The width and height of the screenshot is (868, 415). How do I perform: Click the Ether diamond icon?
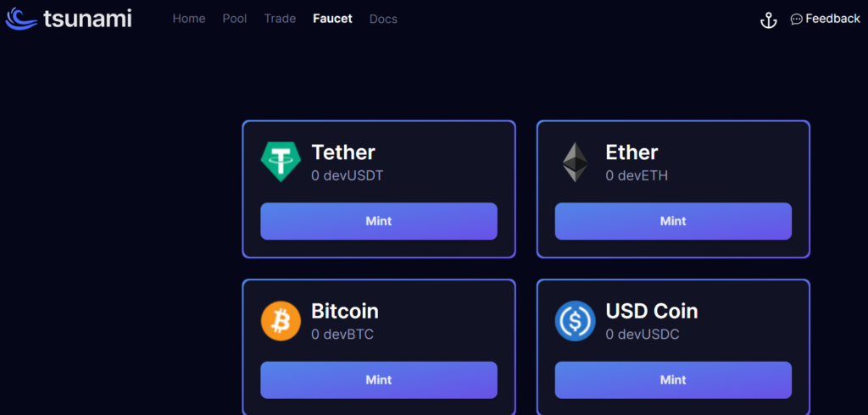(x=575, y=162)
